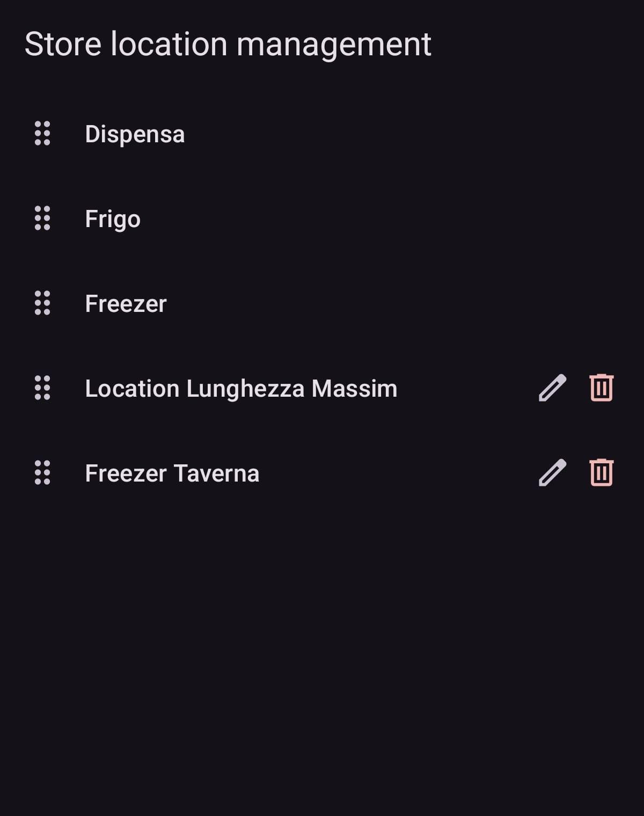Edit the Location Lunghezza Massim entry
Image resolution: width=644 pixels, height=816 pixels.
click(x=552, y=388)
